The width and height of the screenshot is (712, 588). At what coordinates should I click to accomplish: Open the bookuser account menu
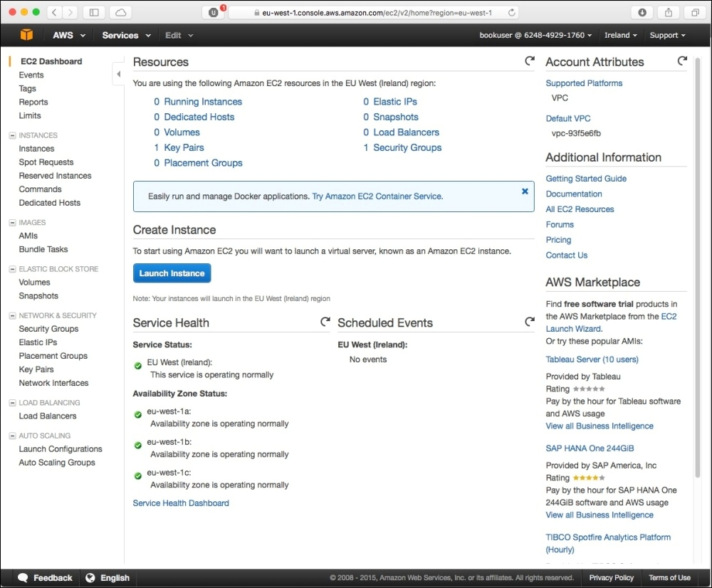coord(535,35)
